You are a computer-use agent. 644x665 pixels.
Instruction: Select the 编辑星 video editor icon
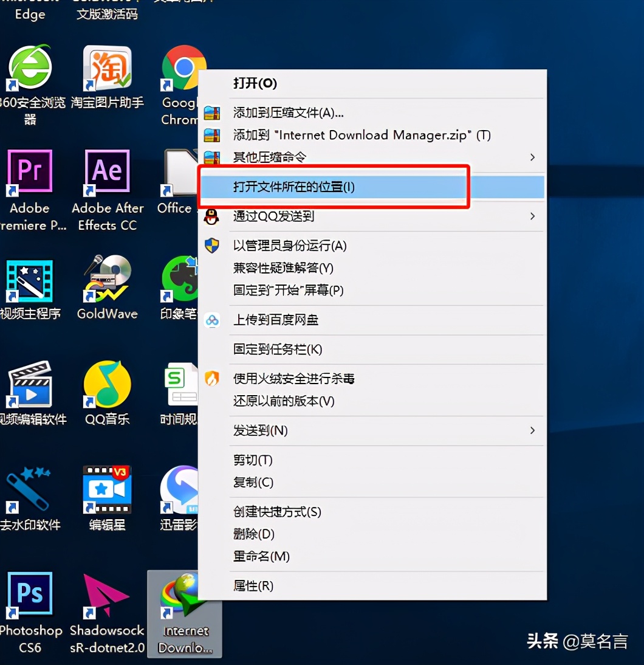point(108,489)
